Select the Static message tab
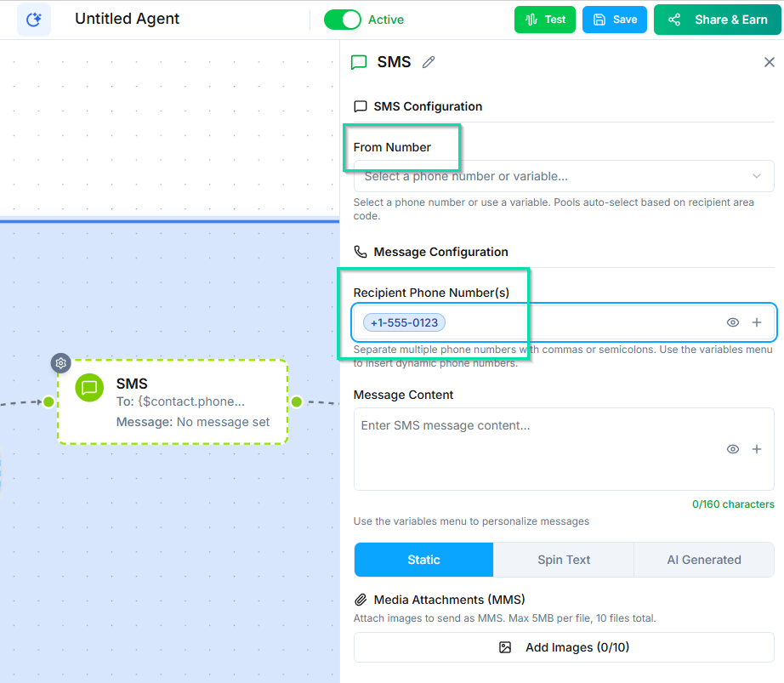Image resolution: width=784 pixels, height=683 pixels. tap(423, 560)
